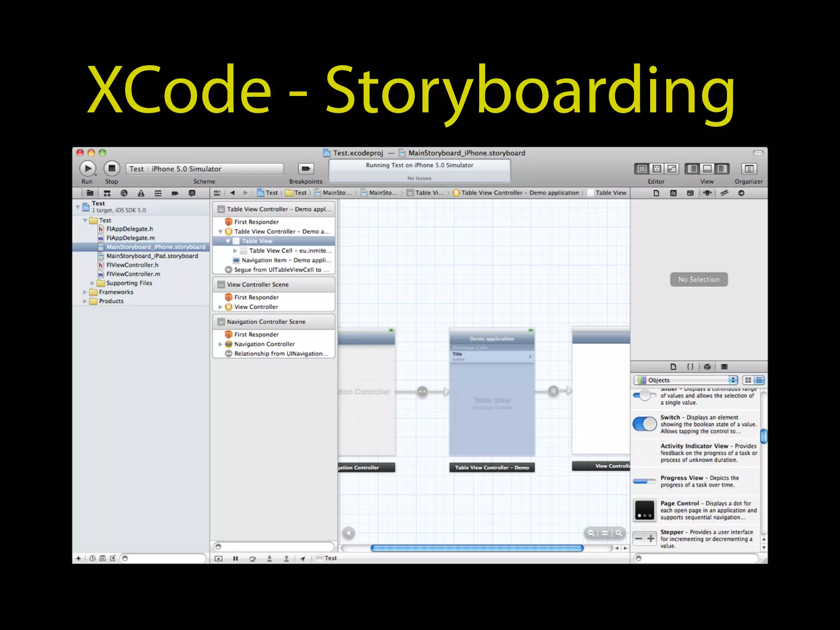Toggle the Navigator pane view button
The width and height of the screenshot is (840, 630).
click(693, 169)
